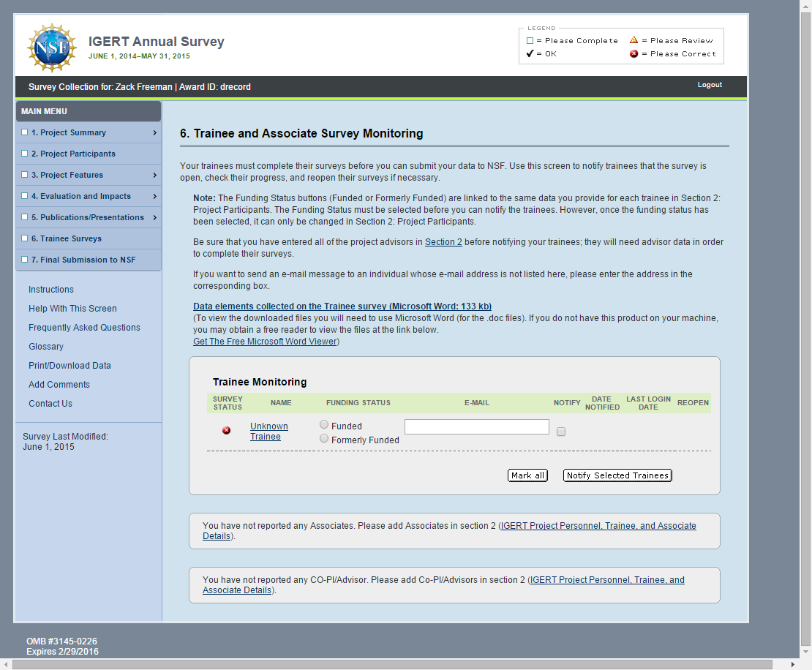Viewport: 812px width, 670px height.
Task: Click the legend's Please Complete box icon
Action: pyautogui.click(x=530, y=40)
